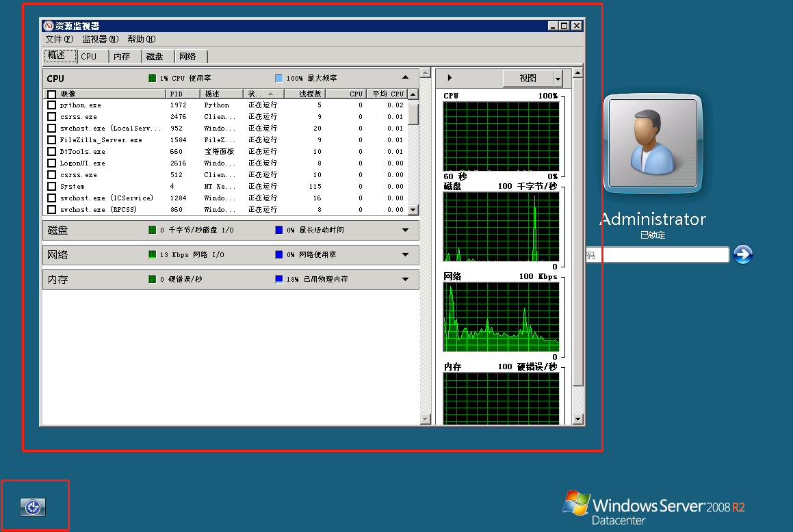793x532 pixels.
Task: Click the password input field
Action: [657, 255]
